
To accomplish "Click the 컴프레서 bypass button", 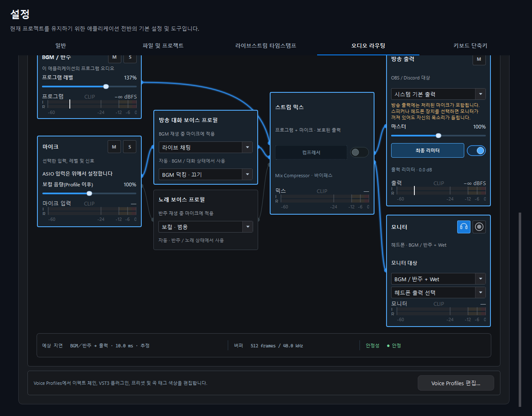I will (x=311, y=152).
